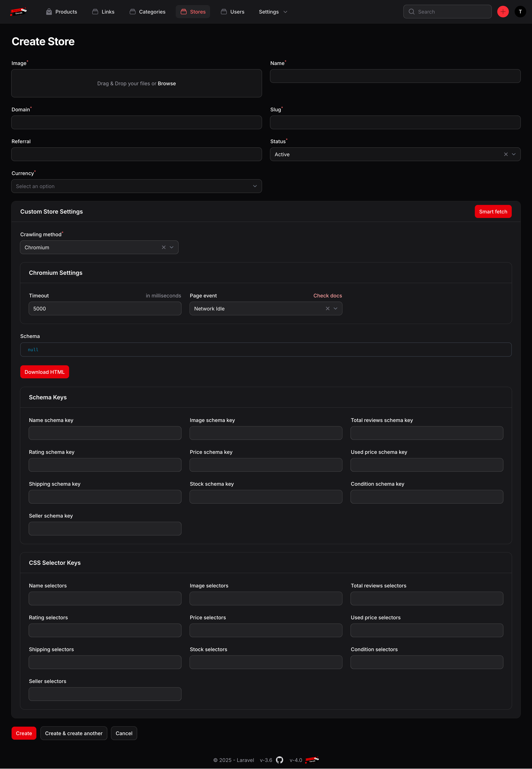
Task: Open the Status dropdown chevron
Action: point(514,154)
